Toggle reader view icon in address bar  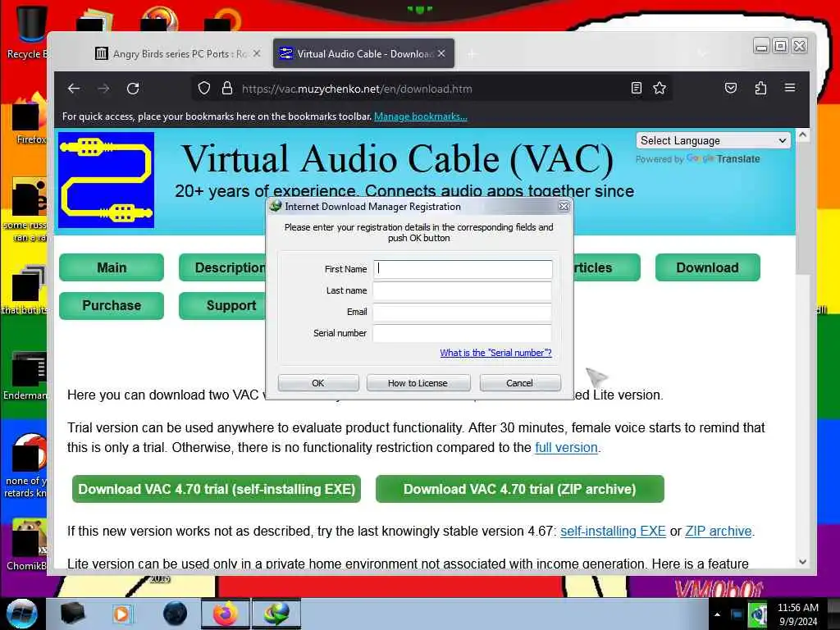636,89
